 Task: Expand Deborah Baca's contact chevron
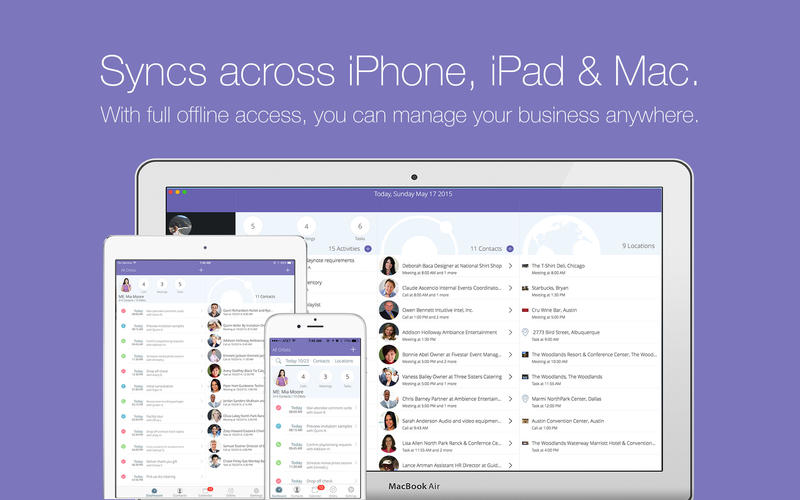pyautogui.click(x=510, y=266)
